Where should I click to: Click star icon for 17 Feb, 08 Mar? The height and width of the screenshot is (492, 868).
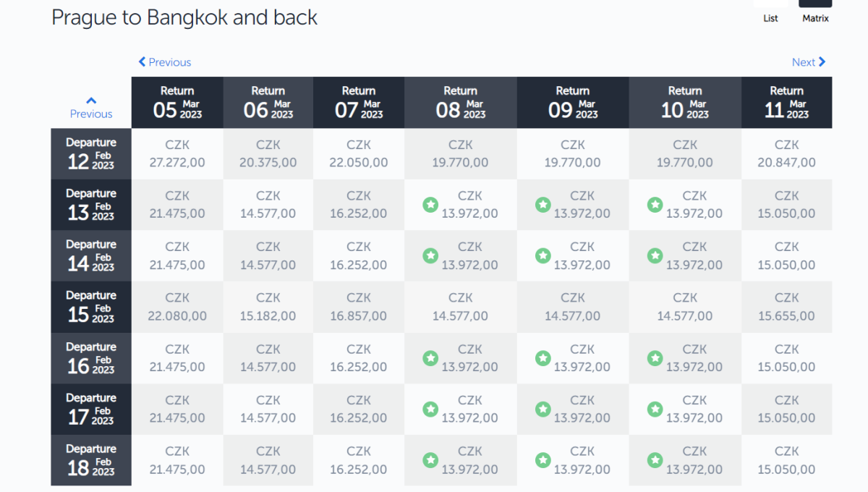[x=430, y=410]
